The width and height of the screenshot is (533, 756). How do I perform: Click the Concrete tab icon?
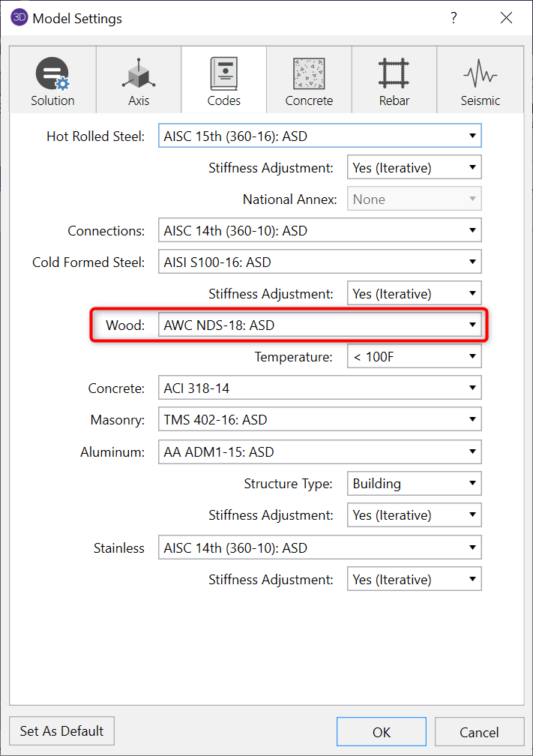[309, 74]
